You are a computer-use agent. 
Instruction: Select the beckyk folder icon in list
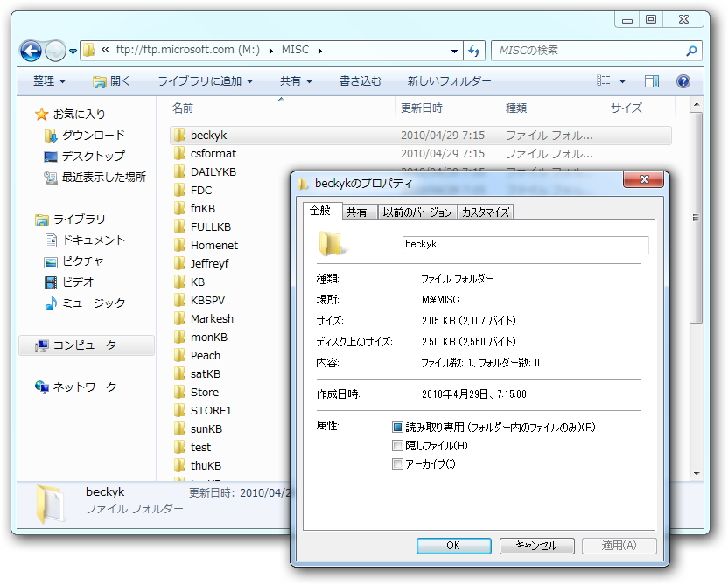[x=179, y=135]
